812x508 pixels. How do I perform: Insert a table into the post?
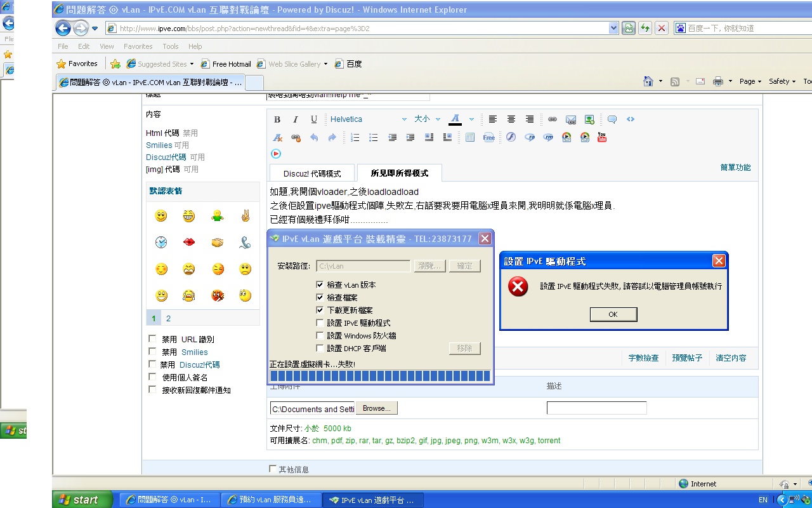[x=470, y=137]
